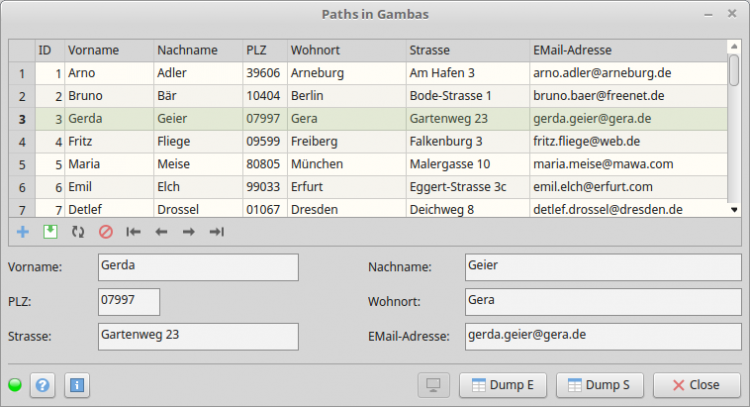750x407 pixels.
Task: Click the blue plus add record icon
Action: [x=23, y=232]
